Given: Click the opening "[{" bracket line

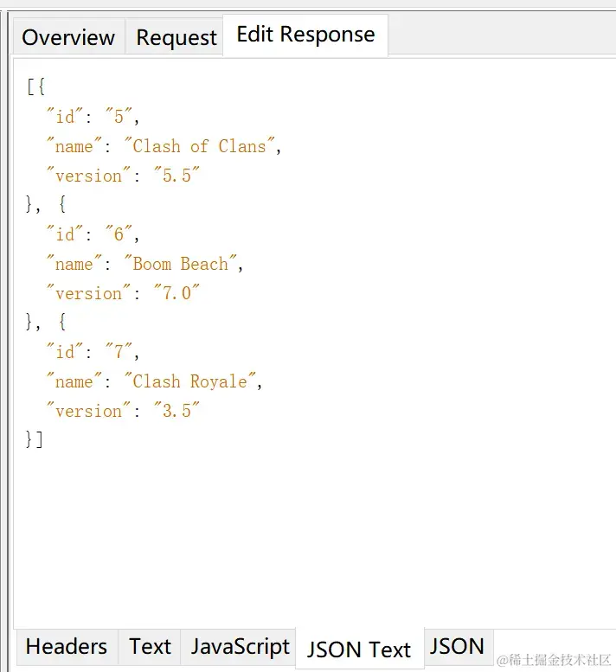Looking at the screenshot, I should [36, 86].
